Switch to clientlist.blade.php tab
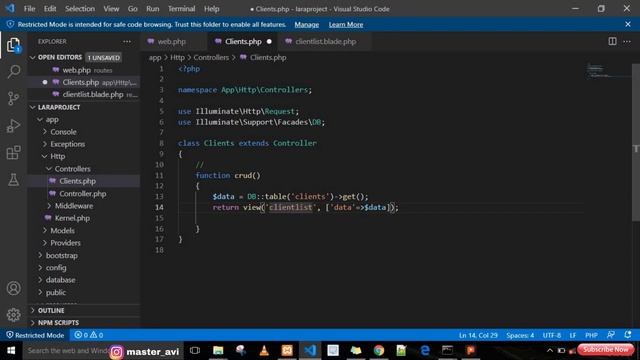 coord(325,42)
